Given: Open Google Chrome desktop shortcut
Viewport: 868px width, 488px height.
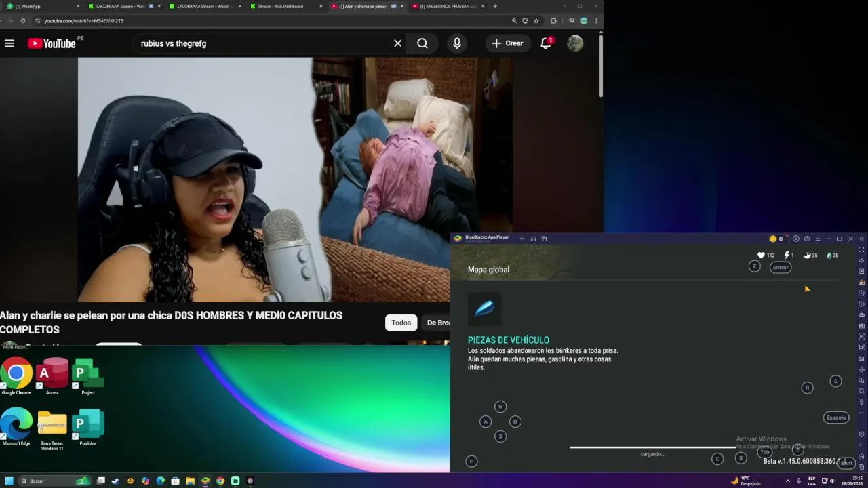Looking at the screenshot, I should click(16, 377).
